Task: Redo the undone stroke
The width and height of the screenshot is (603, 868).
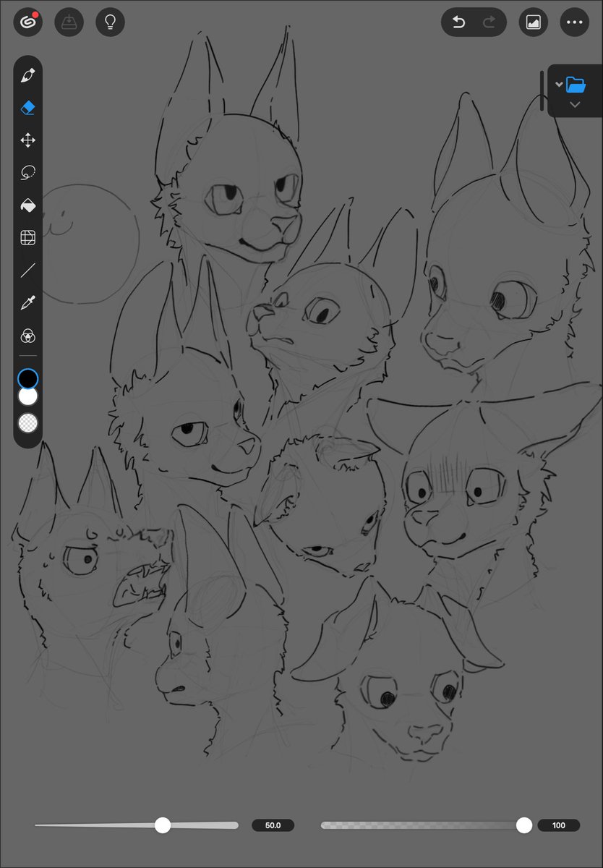Action: coord(489,22)
